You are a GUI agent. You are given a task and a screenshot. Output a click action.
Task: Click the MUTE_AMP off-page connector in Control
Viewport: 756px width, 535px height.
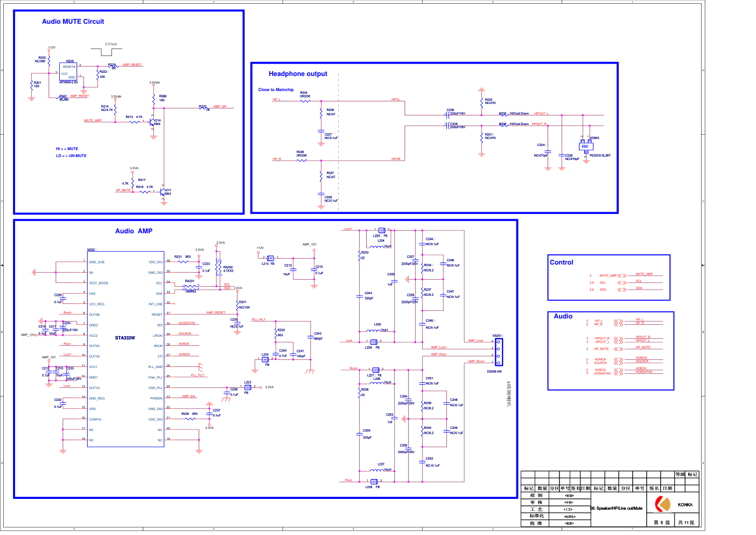[x=622, y=275]
